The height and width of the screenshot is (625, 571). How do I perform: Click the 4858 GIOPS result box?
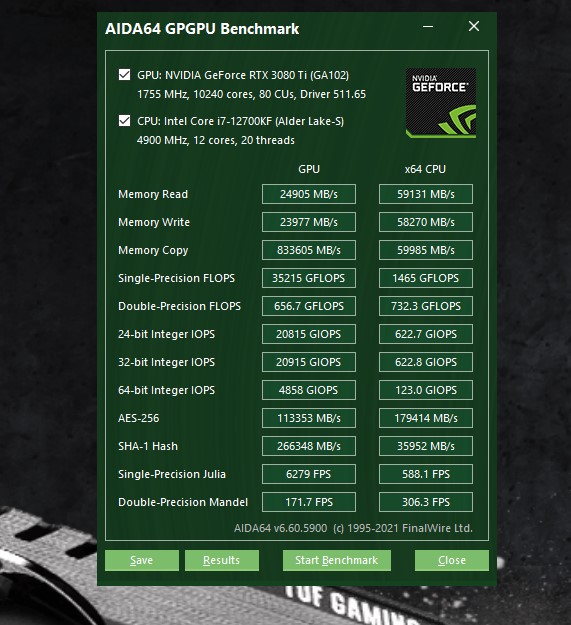[x=309, y=390]
